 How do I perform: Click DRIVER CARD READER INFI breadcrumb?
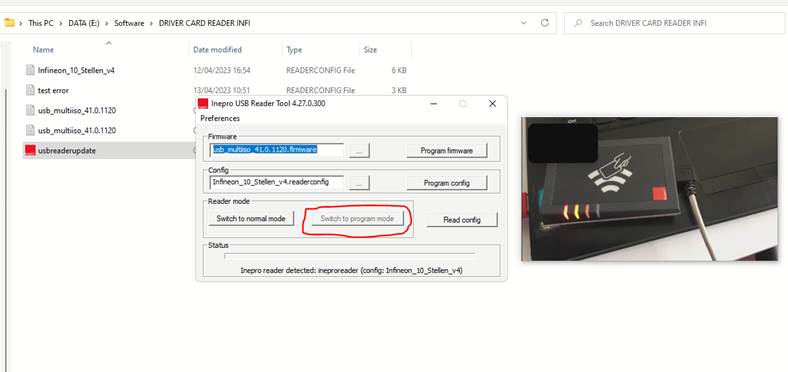tap(205, 23)
